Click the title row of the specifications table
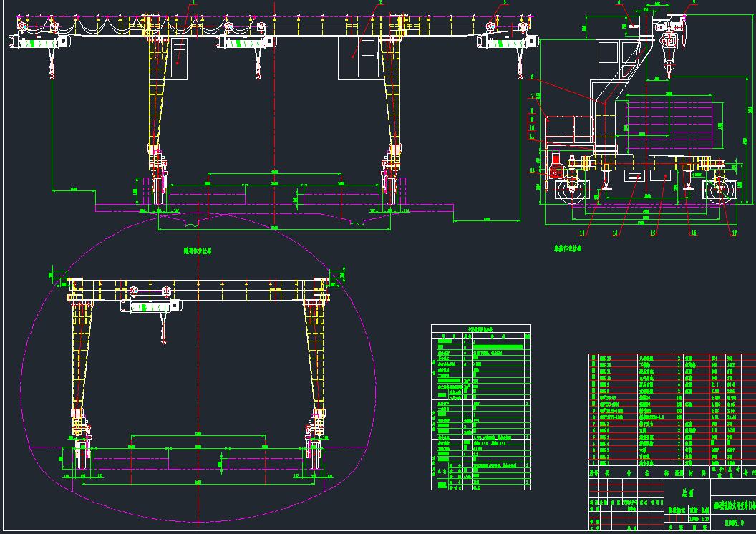 point(480,329)
